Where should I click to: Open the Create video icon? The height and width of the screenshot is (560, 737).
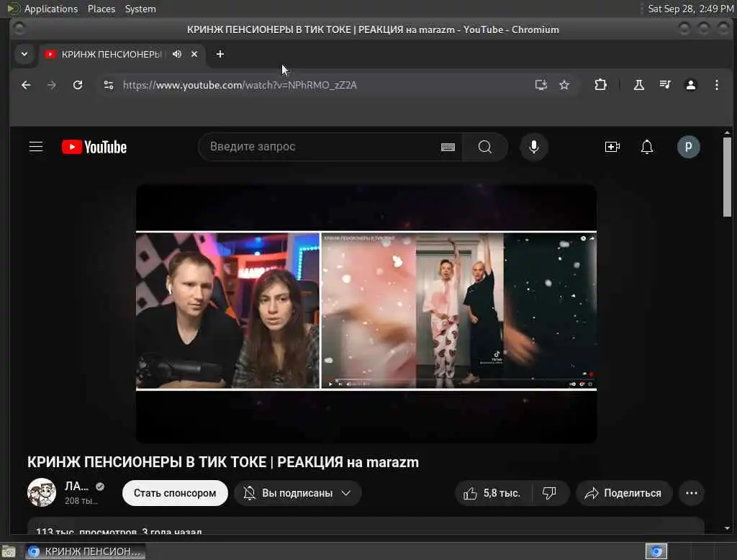pos(612,147)
